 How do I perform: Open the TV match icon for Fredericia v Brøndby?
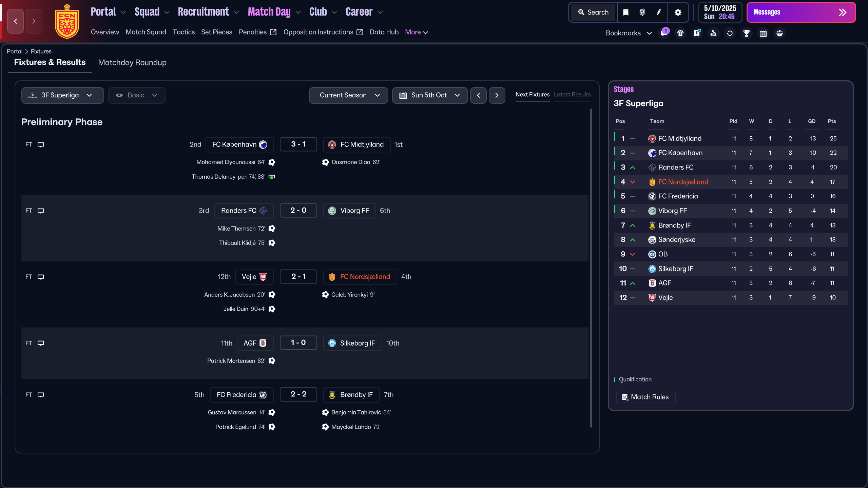tap(41, 395)
